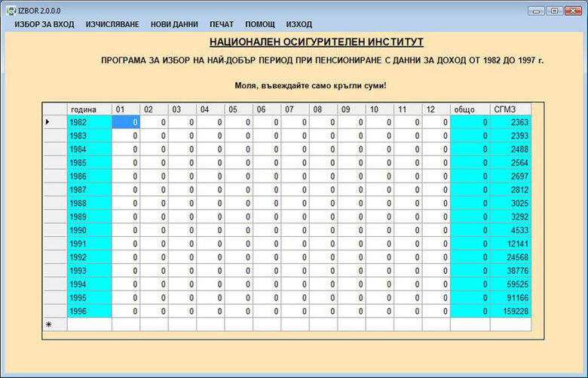588x378 pixels.
Task: Click the empty година cell in the new row
Action: point(90,324)
